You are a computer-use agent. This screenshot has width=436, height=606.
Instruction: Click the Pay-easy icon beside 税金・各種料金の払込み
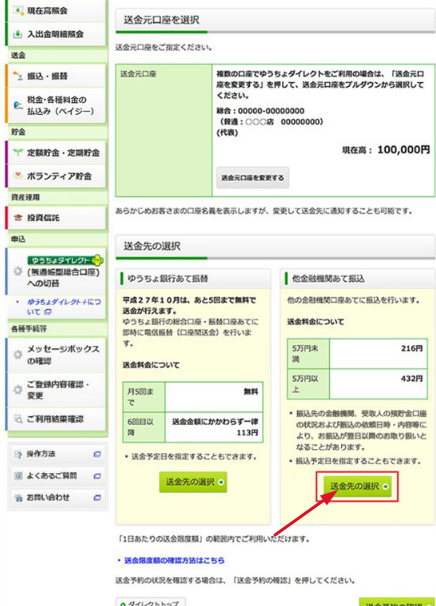[18, 106]
